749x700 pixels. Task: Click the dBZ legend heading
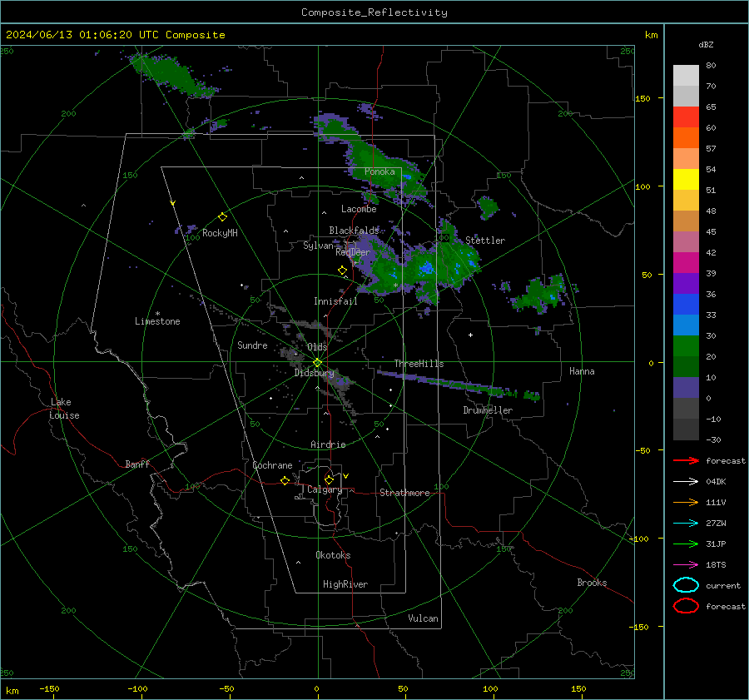(x=706, y=44)
